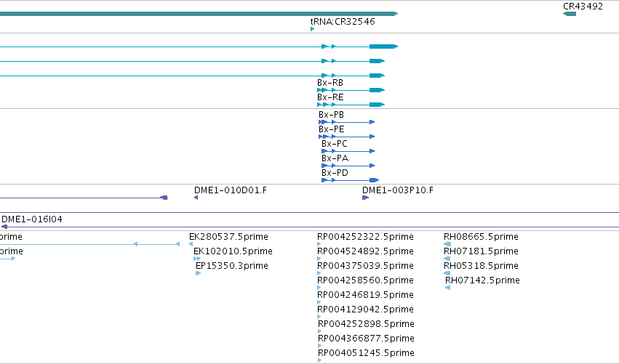Select the Bx-PE protein label
The width and height of the screenshot is (619, 364).
[331, 129]
